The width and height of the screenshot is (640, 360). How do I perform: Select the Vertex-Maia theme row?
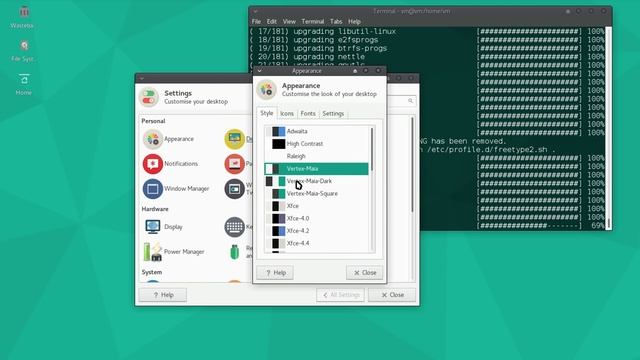pyautogui.click(x=316, y=169)
